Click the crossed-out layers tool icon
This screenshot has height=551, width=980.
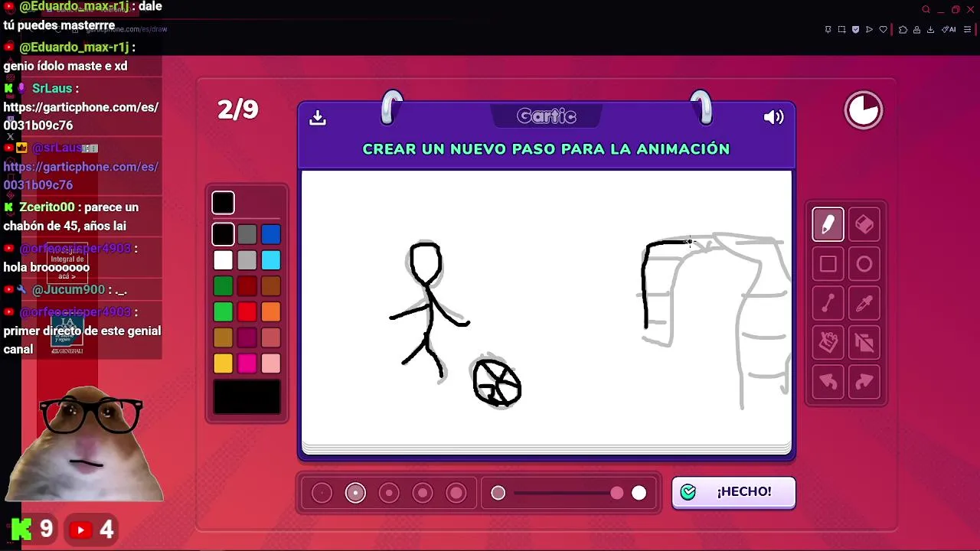[864, 342]
